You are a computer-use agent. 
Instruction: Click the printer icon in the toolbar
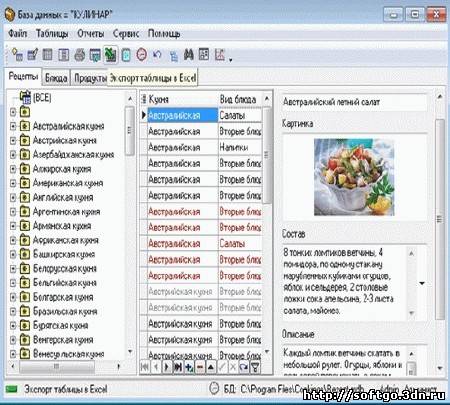point(80,55)
